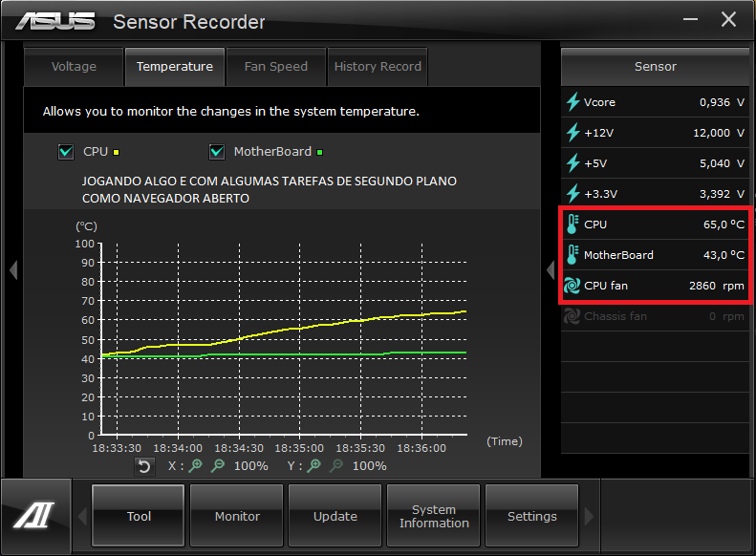Screen dimensions: 756x556
Task: Reset graph zoom with the undo arrow icon
Action: pyautogui.click(x=144, y=466)
